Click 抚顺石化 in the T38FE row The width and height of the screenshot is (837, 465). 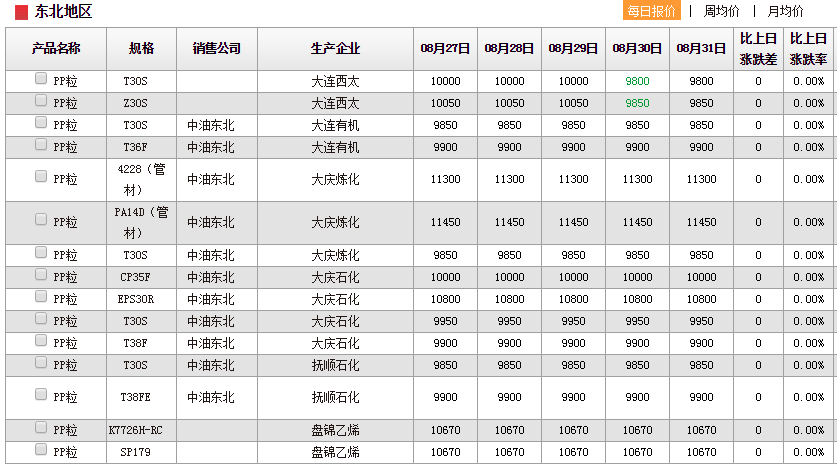pos(335,397)
